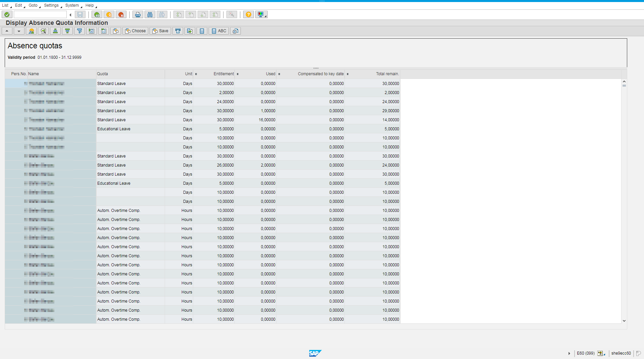Click the Save layout button
This screenshot has height=359, width=644.
(x=160, y=31)
